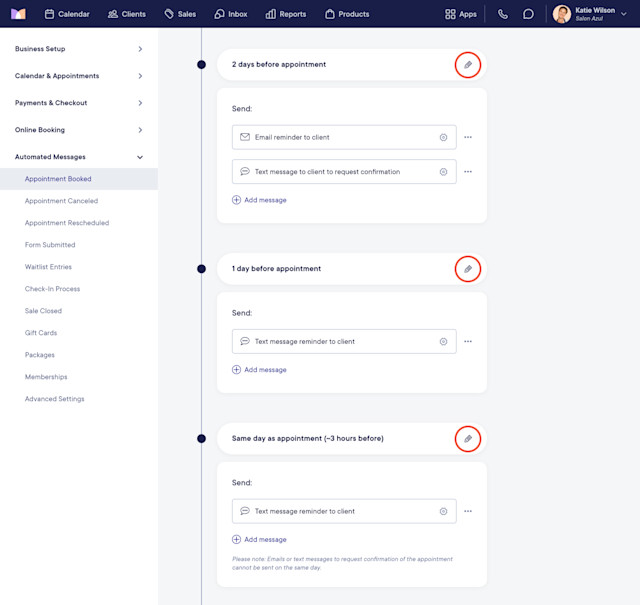Click Text message to client to request confirmation
The height and width of the screenshot is (605, 640).
[x=344, y=171]
